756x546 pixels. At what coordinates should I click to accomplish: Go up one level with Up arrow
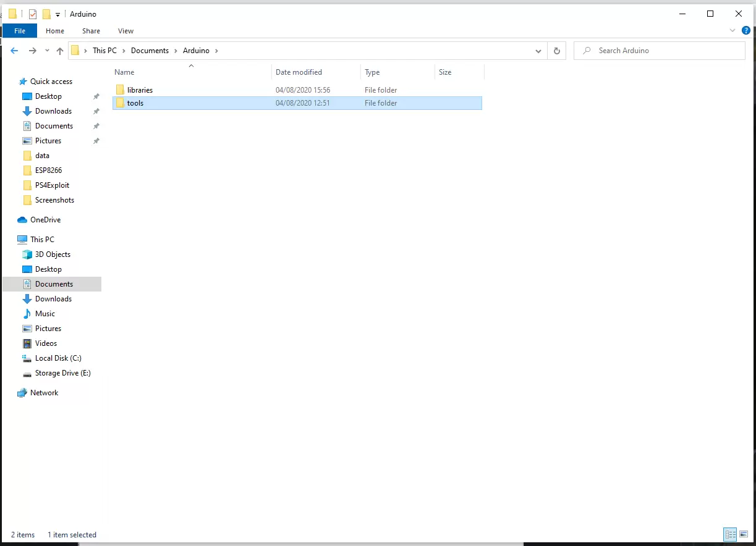(x=60, y=51)
